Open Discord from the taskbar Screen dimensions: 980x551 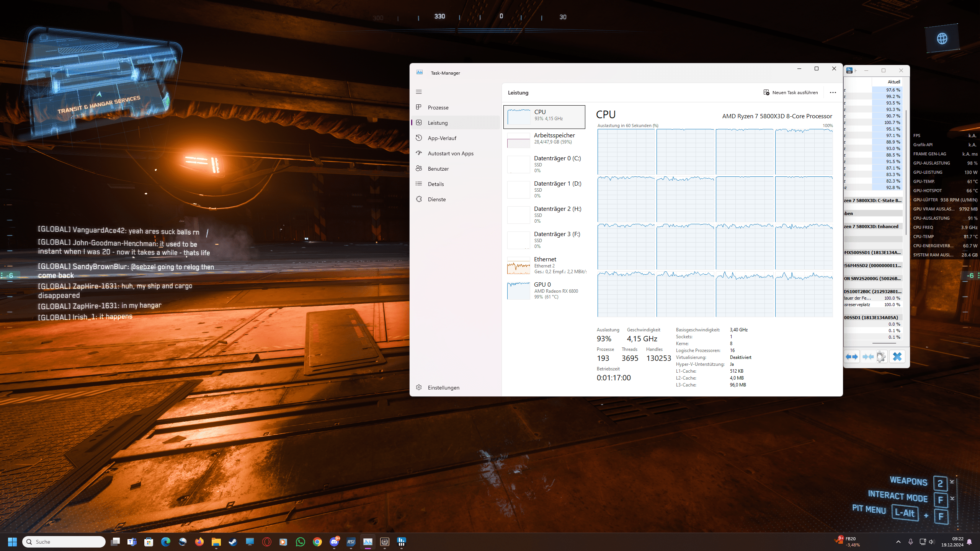click(x=334, y=542)
